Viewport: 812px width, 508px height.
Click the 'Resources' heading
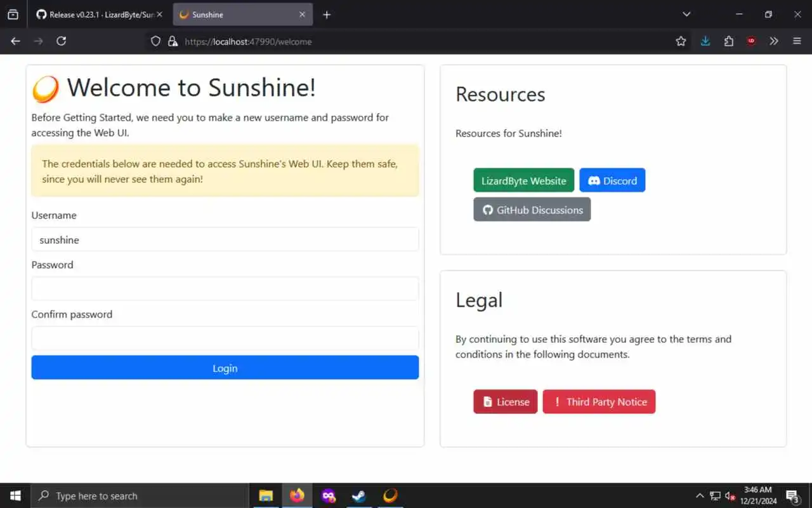tap(501, 94)
